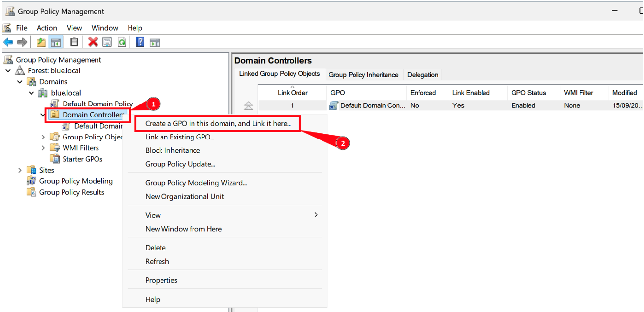Choose Link an Existing GPO menu entry
The width and height of the screenshot is (644, 312).
(x=180, y=137)
